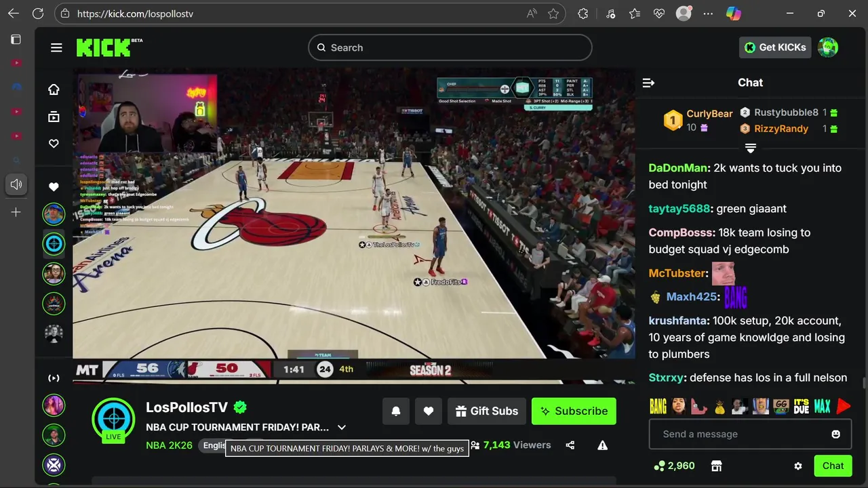868x488 pixels.
Task: Click the browser back arrow
Action: click(14, 14)
